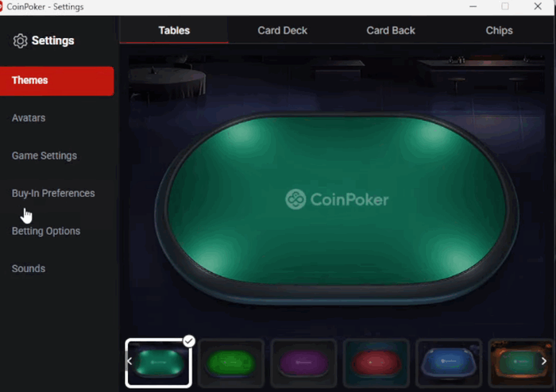Click the selected checkmark on the teal table thumbnail
556x392 pixels.
point(189,341)
